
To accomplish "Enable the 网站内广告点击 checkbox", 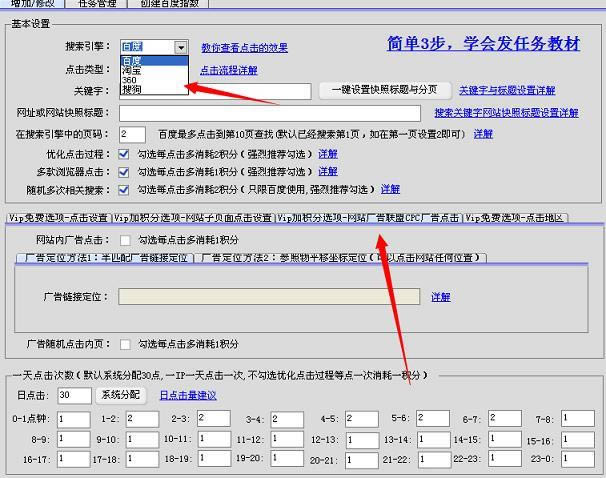I will tap(125, 240).
